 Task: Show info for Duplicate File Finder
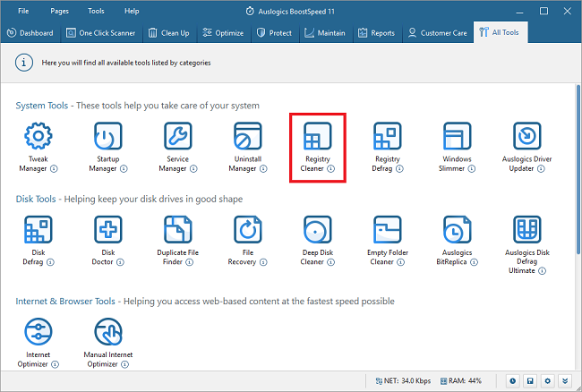189,262
